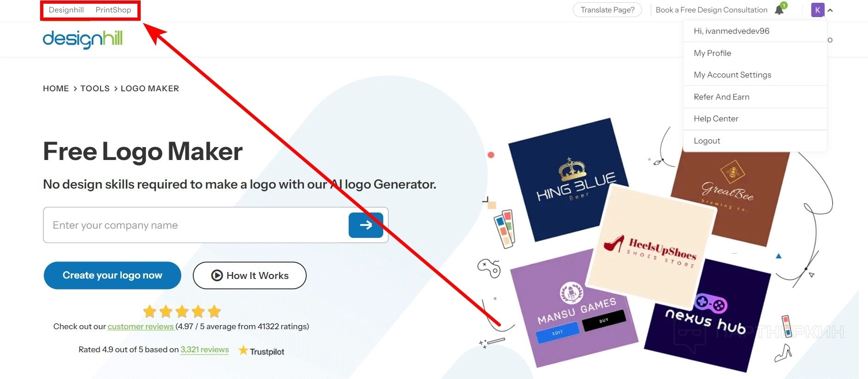This screenshot has width=868, height=379.
Task: Click the greeting Hi, ivanmedvedev96
Action: (731, 31)
